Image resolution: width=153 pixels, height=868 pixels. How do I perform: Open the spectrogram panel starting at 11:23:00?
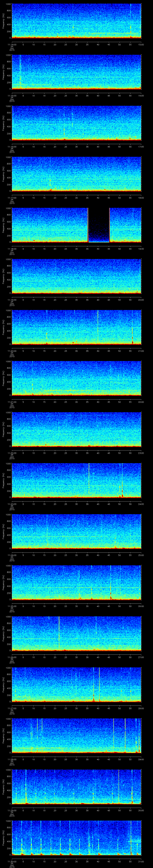[76, 480]
